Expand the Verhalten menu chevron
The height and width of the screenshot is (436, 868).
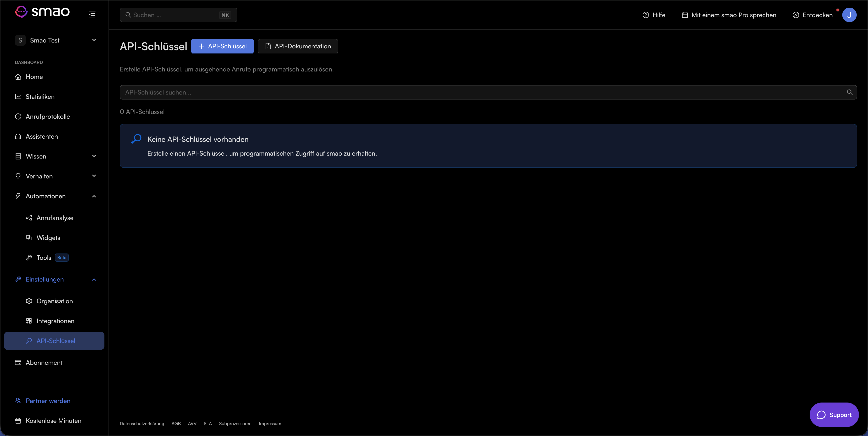94,176
